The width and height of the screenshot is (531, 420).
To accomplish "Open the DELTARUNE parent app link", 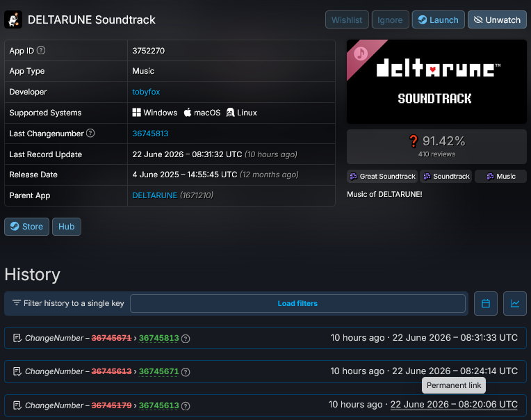I will [x=155, y=195].
